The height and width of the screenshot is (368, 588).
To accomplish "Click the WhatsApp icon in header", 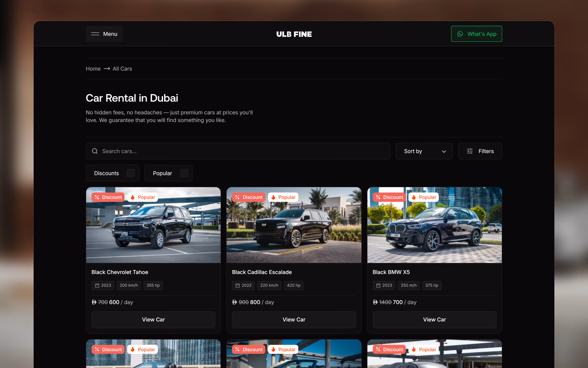I will (x=460, y=34).
